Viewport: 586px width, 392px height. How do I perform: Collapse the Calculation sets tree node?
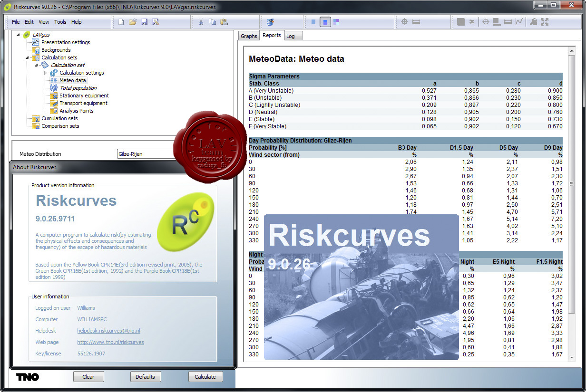pos(28,57)
